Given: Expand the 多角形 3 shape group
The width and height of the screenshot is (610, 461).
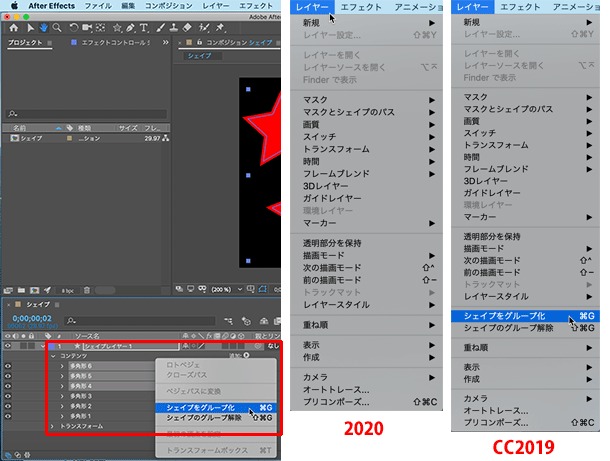Looking at the screenshot, I should click(x=62, y=396).
